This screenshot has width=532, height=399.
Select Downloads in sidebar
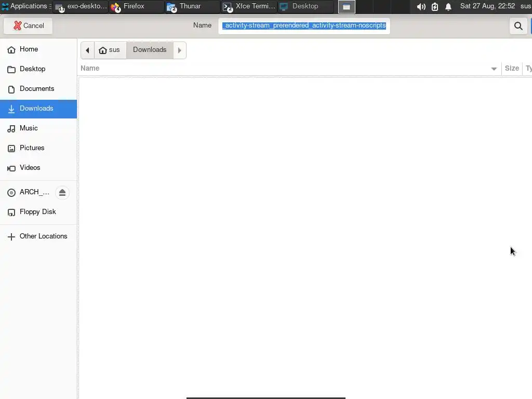[38, 109]
